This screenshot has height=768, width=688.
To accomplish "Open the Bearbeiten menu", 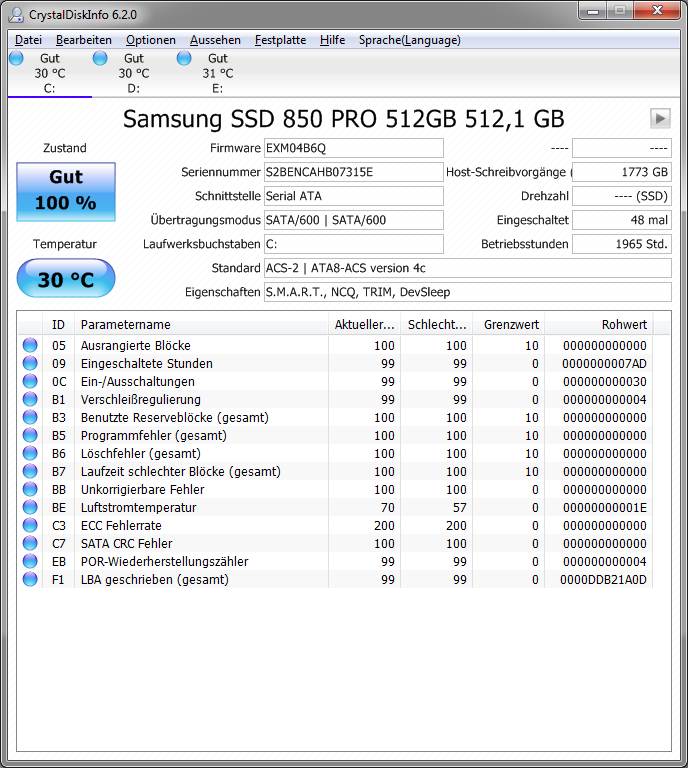I will click(84, 40).
